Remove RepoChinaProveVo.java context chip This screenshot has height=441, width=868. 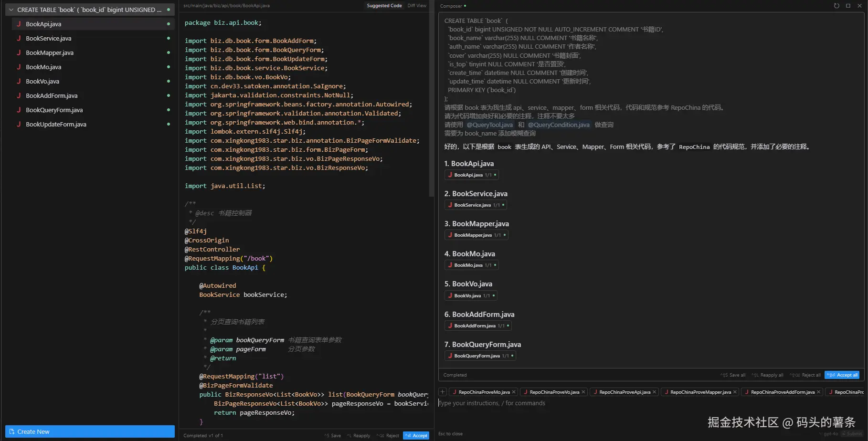(583, 392)
